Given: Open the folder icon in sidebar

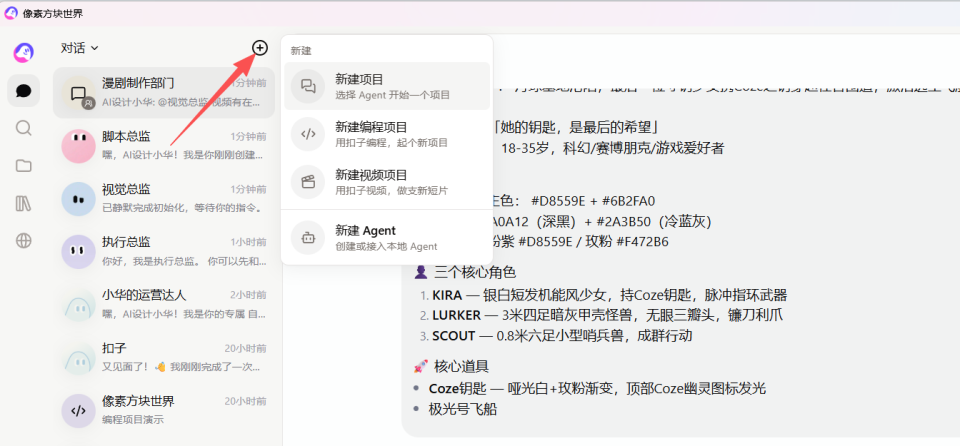Looking at the screenshot, I should 24,165.
